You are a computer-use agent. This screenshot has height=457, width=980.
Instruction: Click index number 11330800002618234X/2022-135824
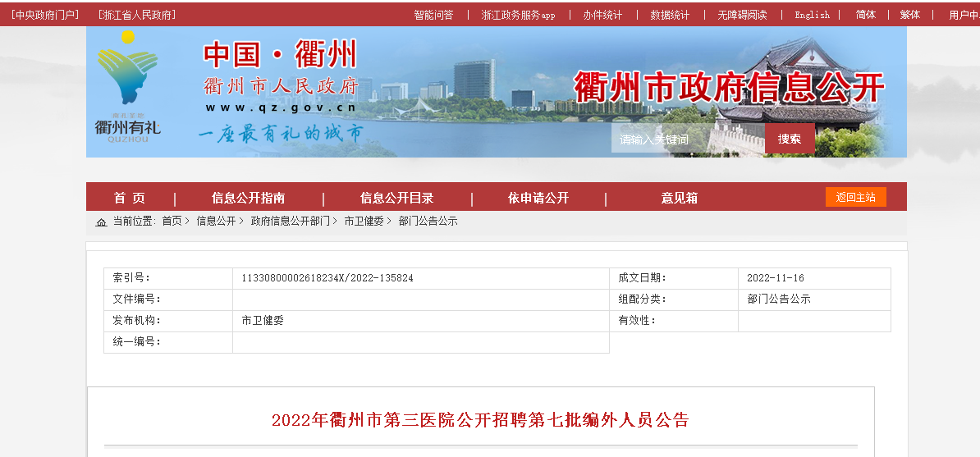coord(327,278)
